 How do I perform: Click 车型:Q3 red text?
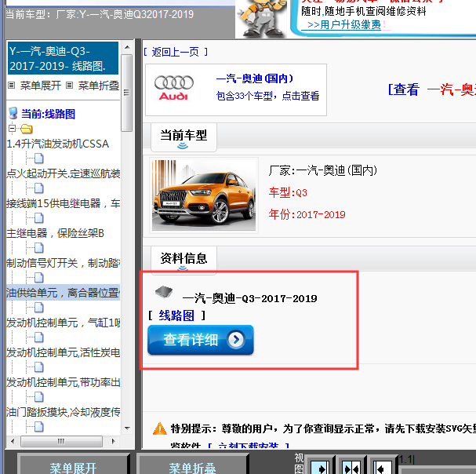(x=288, y=192)
